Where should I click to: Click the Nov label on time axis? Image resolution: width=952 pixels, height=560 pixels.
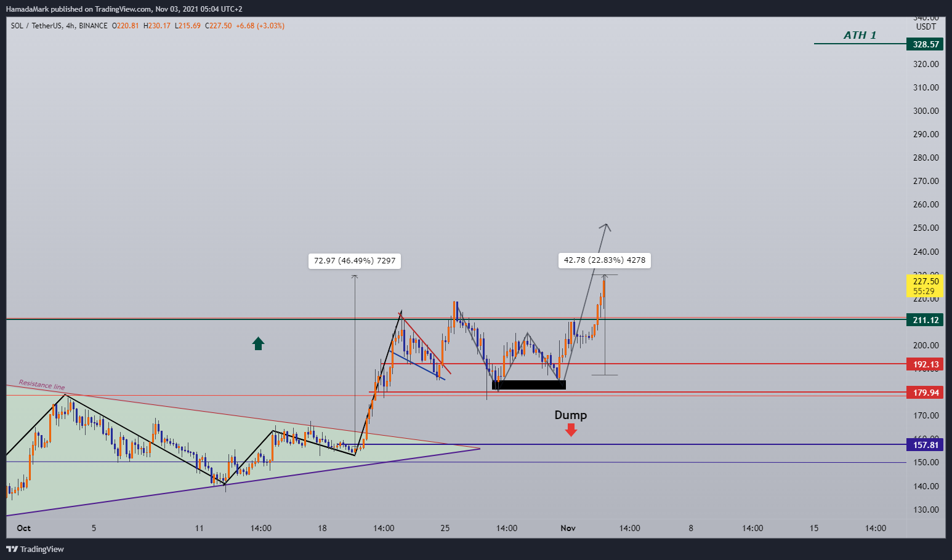pos(568,528)
